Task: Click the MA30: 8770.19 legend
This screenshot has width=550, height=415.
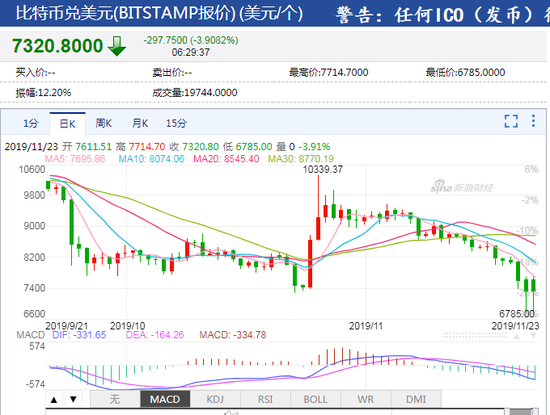Action: [x=301, y=159]
